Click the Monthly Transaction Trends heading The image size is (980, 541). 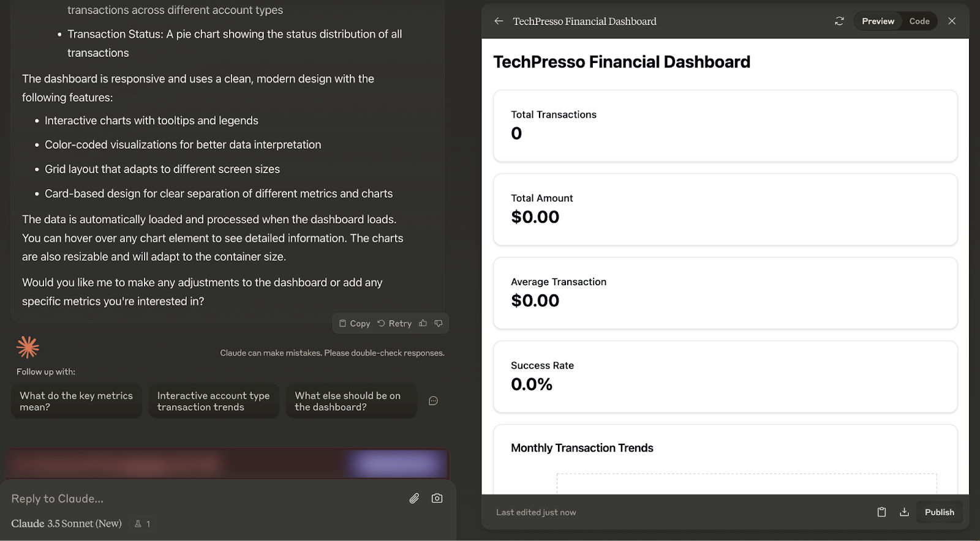[x=582, y=448]
